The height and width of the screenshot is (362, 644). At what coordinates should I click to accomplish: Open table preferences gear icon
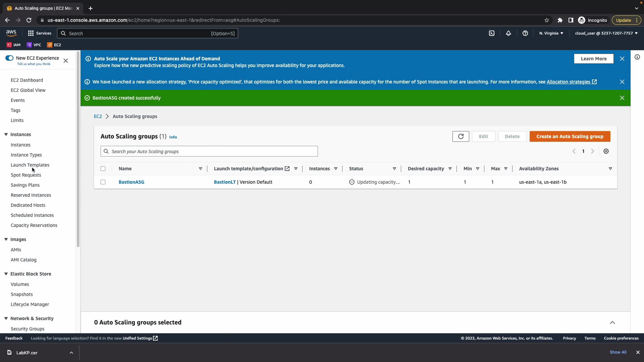(x=606, y=151)
